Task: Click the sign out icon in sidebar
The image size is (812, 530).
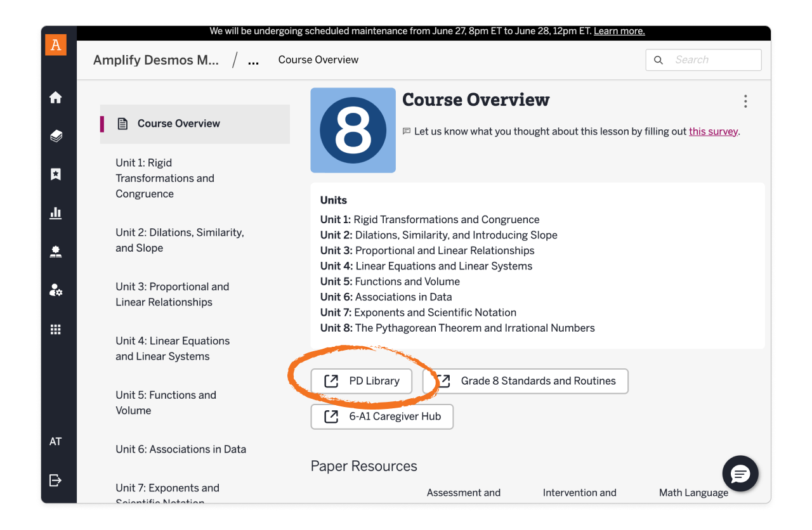Action: click(56, 480)
